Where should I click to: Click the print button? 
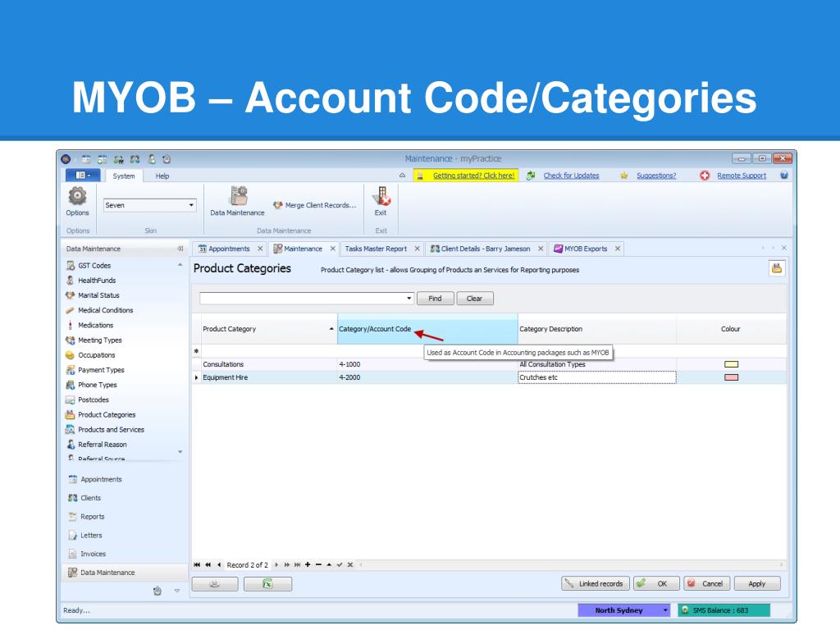pyautogui.click(x=215, y=584)
